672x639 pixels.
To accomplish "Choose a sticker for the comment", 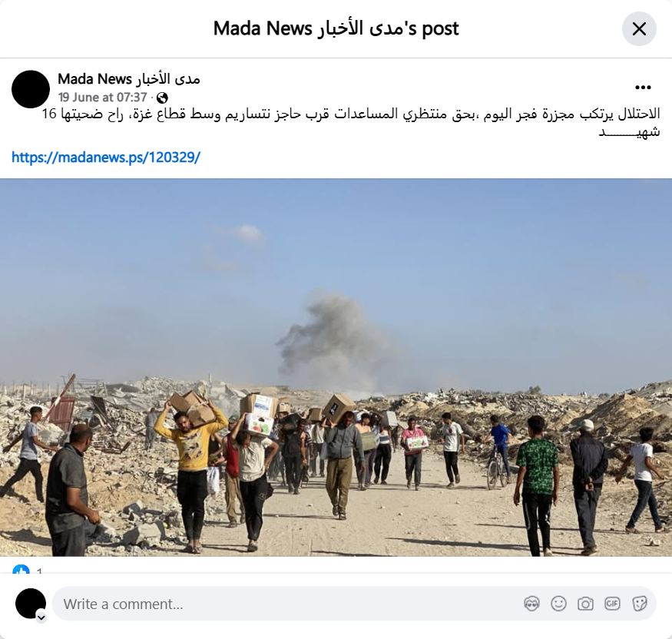I will coord(639,604).
